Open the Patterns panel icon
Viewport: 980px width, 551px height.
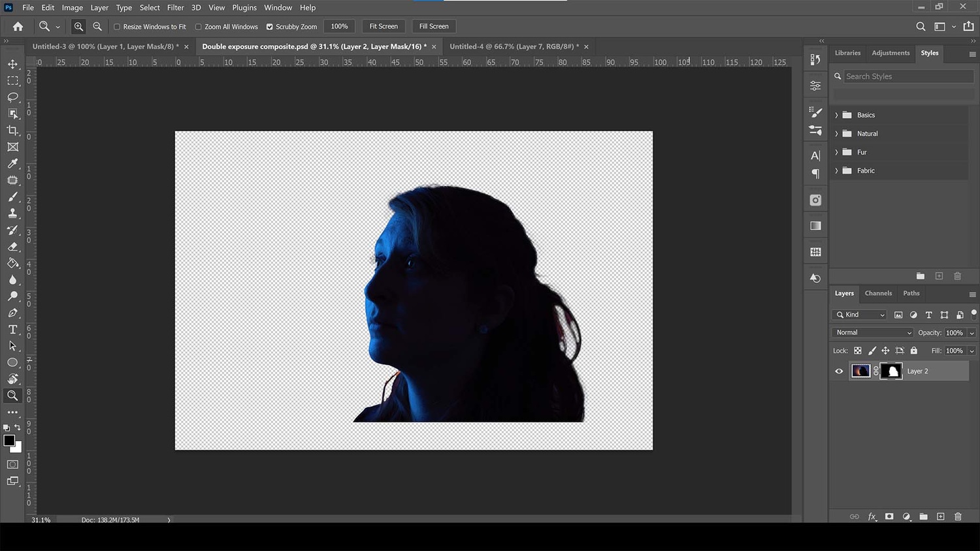coord(815,251)
